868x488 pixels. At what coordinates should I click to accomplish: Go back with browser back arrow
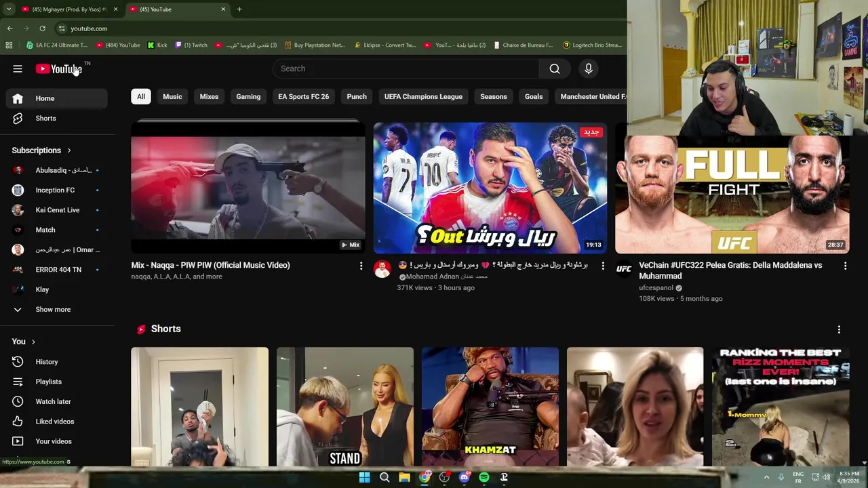tap(9, 28)
